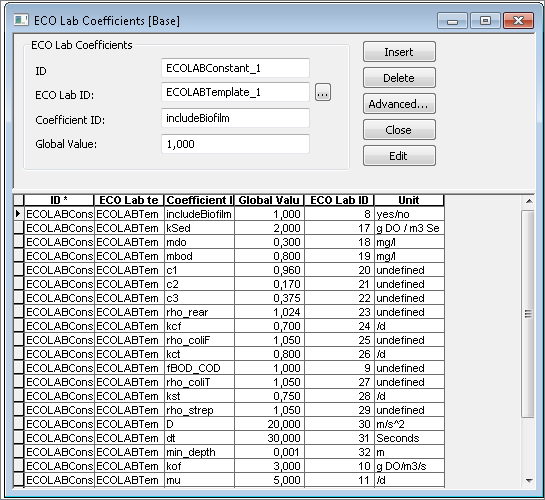Click the Seconds unit cell
Screen dimensions: 545x500
tap(409, 438)
